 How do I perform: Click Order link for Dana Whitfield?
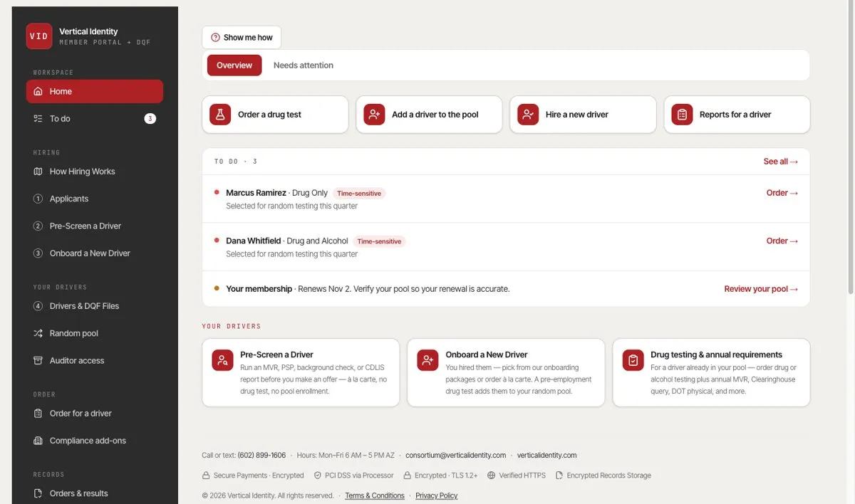point(782,241)
